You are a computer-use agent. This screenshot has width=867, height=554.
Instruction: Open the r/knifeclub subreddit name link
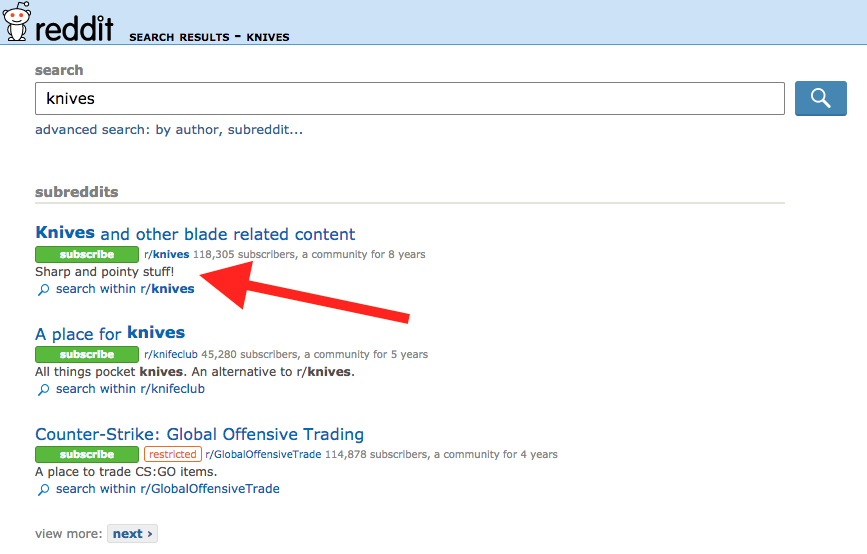pos(170,354)
